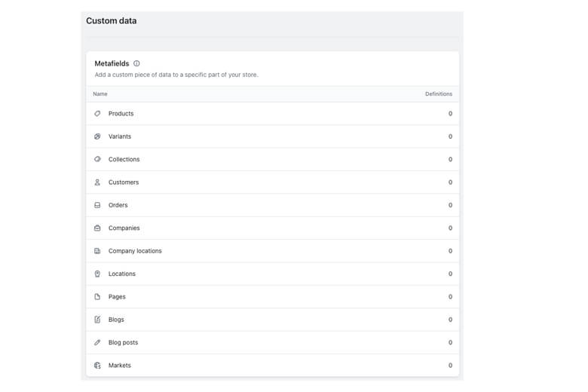
Task: Click the Companies icon
Action: (x=97, y=228)
